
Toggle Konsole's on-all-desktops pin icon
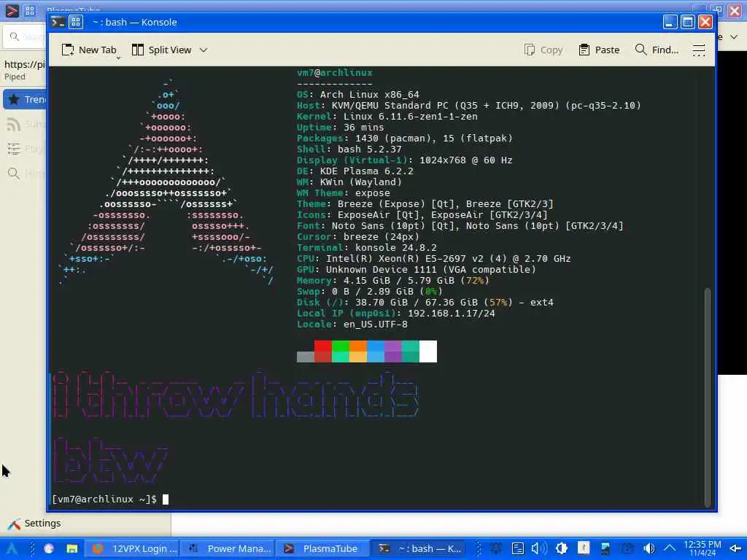76,22
